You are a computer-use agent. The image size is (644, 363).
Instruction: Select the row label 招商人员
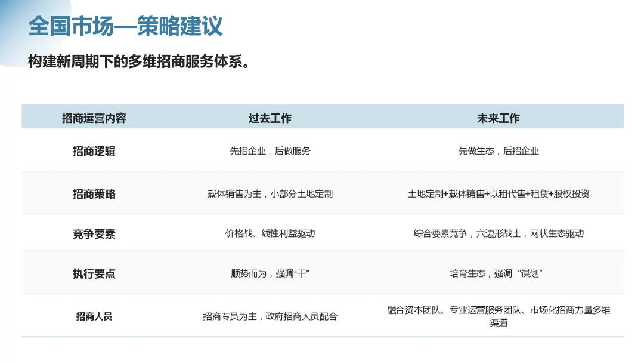pyautogui.click(x=94, y=316)
